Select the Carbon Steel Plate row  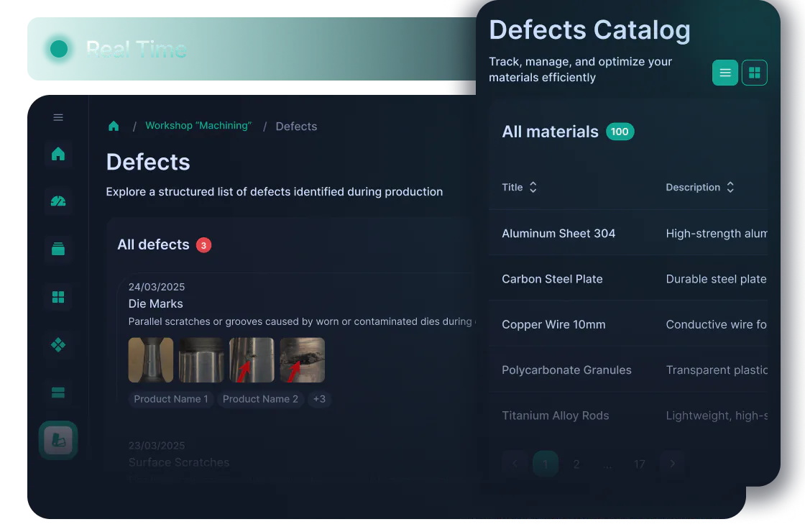coord(628,279)
